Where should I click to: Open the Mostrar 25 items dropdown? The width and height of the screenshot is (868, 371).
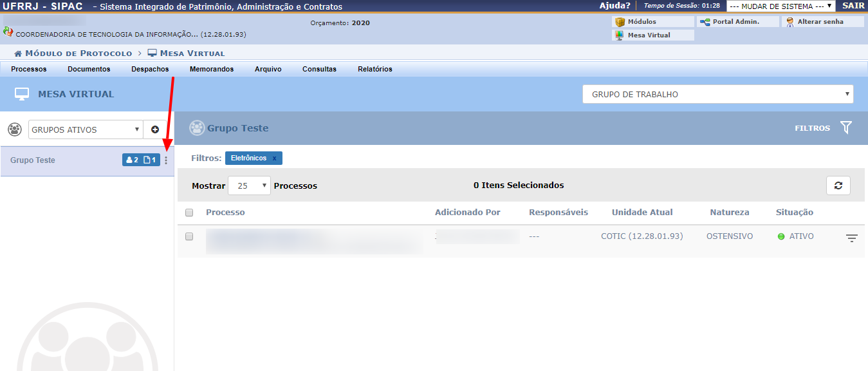(249, 185)
